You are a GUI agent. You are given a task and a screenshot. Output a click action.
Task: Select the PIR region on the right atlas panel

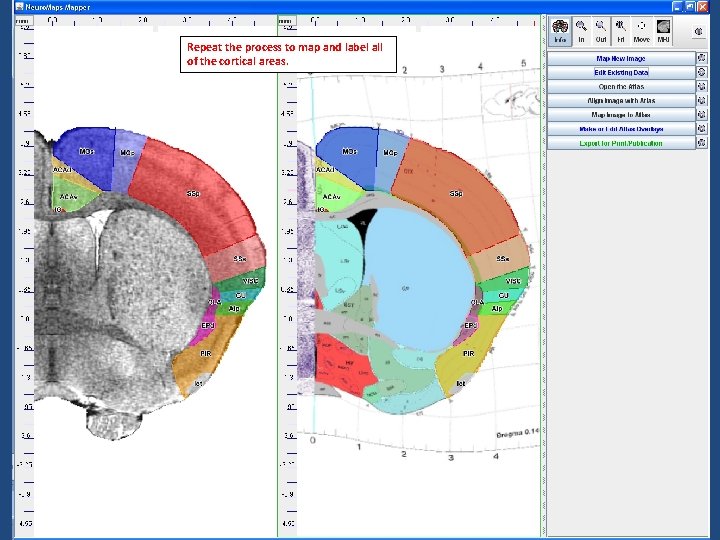468,354
